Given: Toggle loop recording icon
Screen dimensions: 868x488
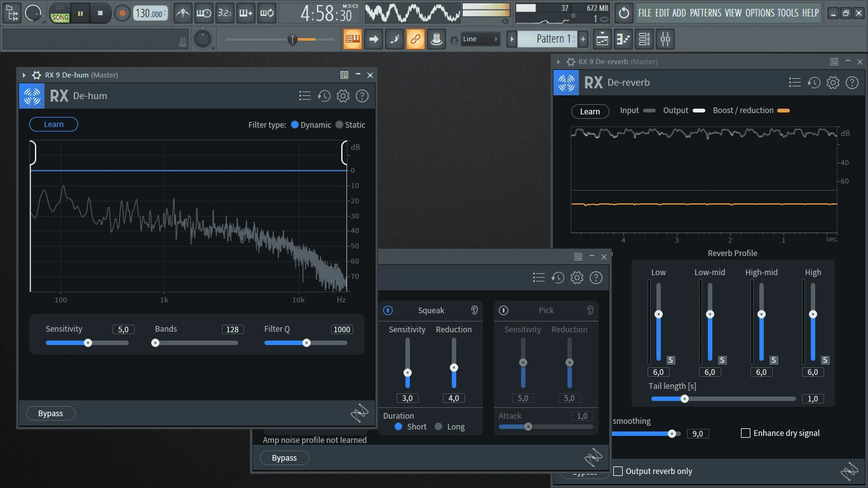Looking at the screenshot, I should 267,12.
